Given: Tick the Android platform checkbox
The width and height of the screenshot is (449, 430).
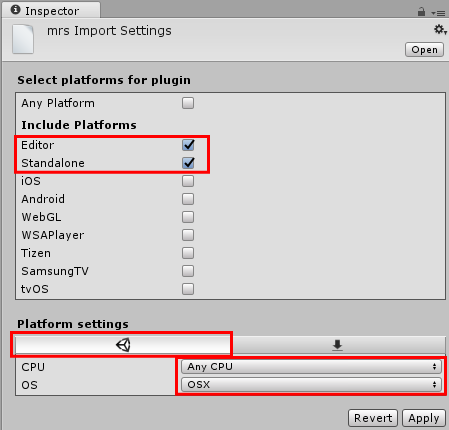Looking at the screenshot, I should (188, 199).
